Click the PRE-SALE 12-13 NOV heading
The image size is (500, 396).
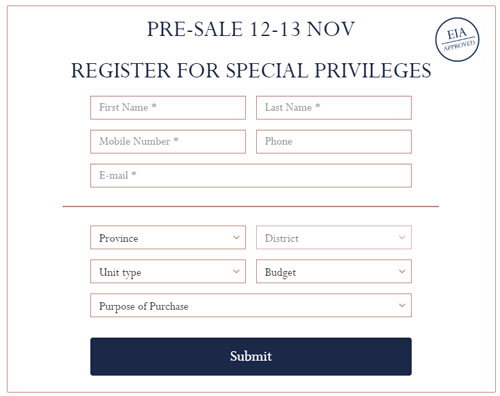click(x=251, y=29)
